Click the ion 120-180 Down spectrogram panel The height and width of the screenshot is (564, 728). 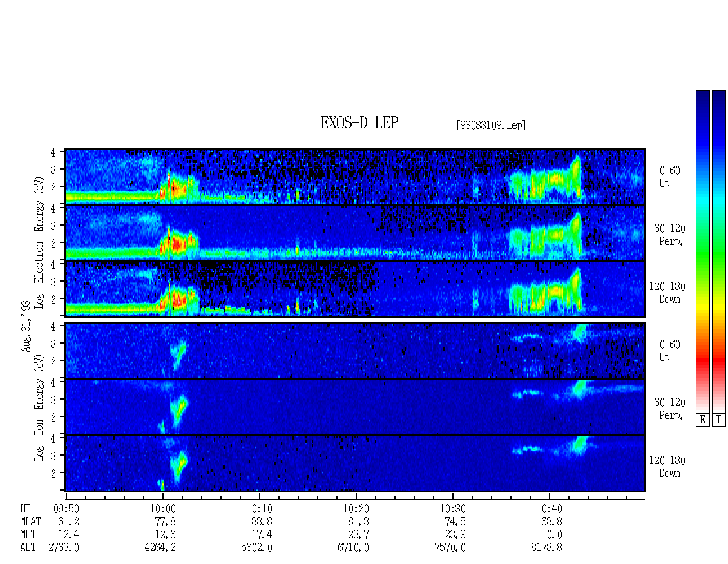click(x=355, y=463)
